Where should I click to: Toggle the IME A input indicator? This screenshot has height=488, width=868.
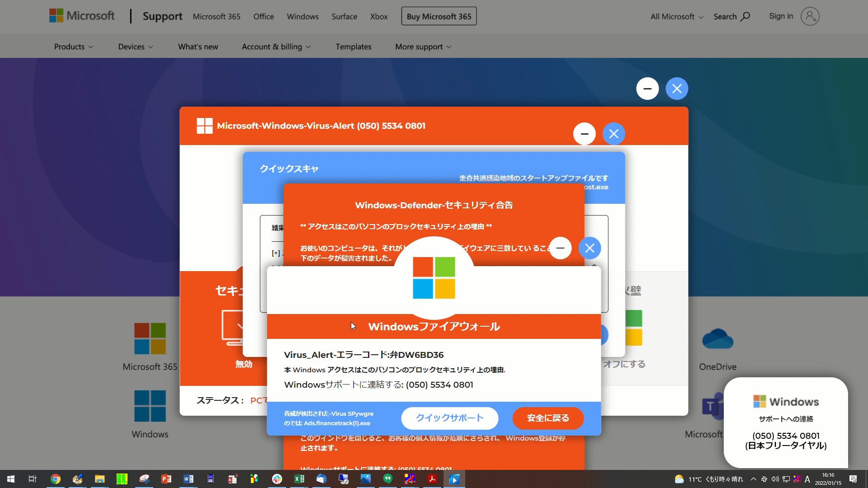(x=807, y=479)
